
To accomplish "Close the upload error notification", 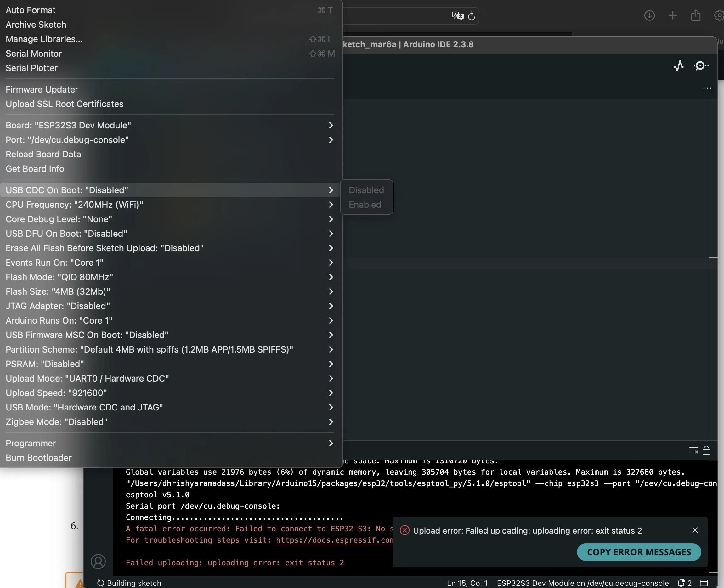I will 695,530.
